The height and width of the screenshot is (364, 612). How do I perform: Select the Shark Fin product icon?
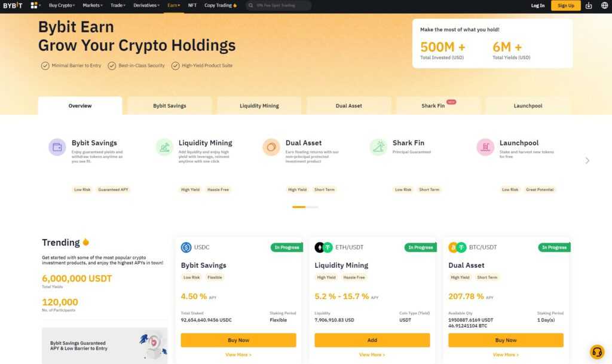[378, 146]
